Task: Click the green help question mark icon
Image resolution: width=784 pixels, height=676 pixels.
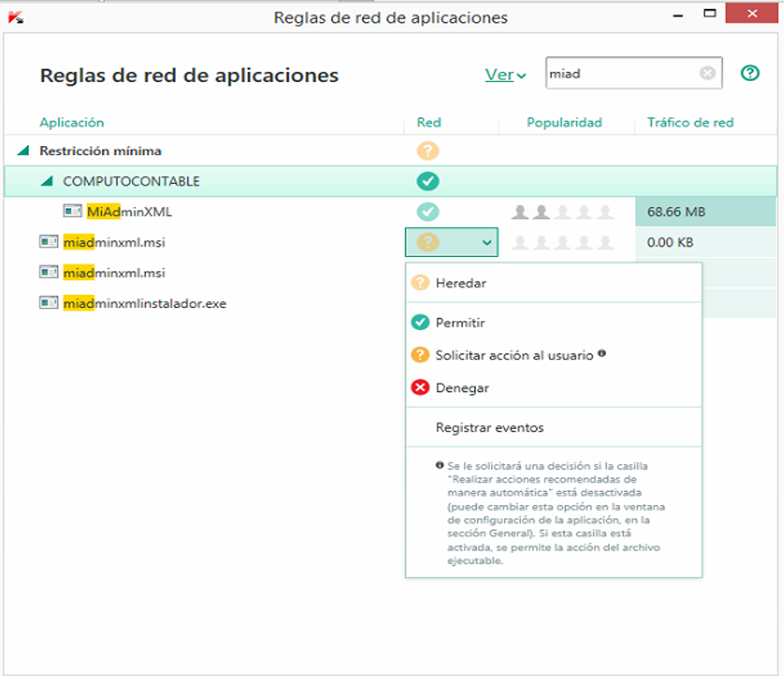Action: click(x=750, y=74)
